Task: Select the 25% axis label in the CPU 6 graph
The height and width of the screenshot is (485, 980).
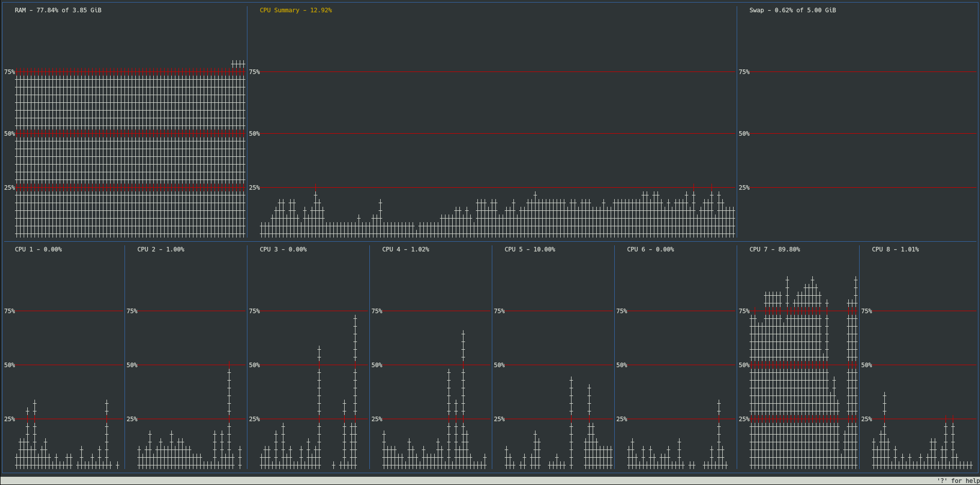Action: [x=622, y=419]
